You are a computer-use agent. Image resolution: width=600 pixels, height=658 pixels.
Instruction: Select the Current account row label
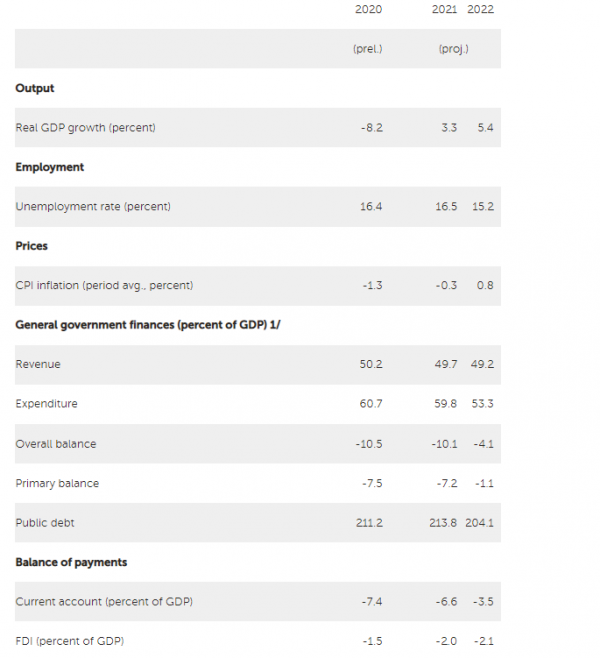[x=104, y=602]
